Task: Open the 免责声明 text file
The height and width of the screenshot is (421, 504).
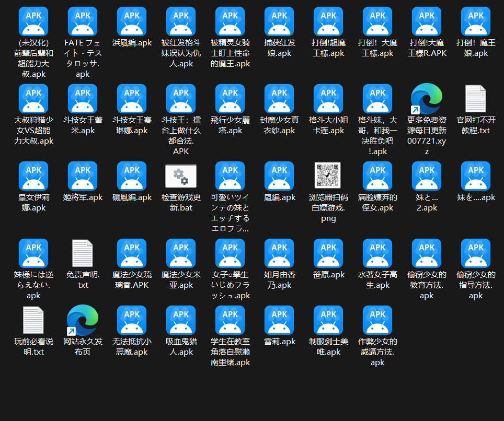Action: coord(82,253)
